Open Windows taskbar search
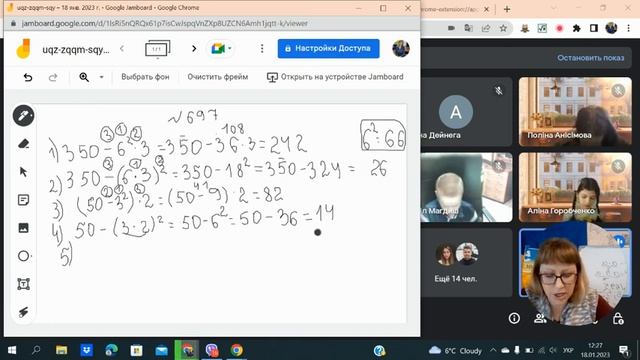Viewport: 640px width, 360px height. [x=36, y=350]
